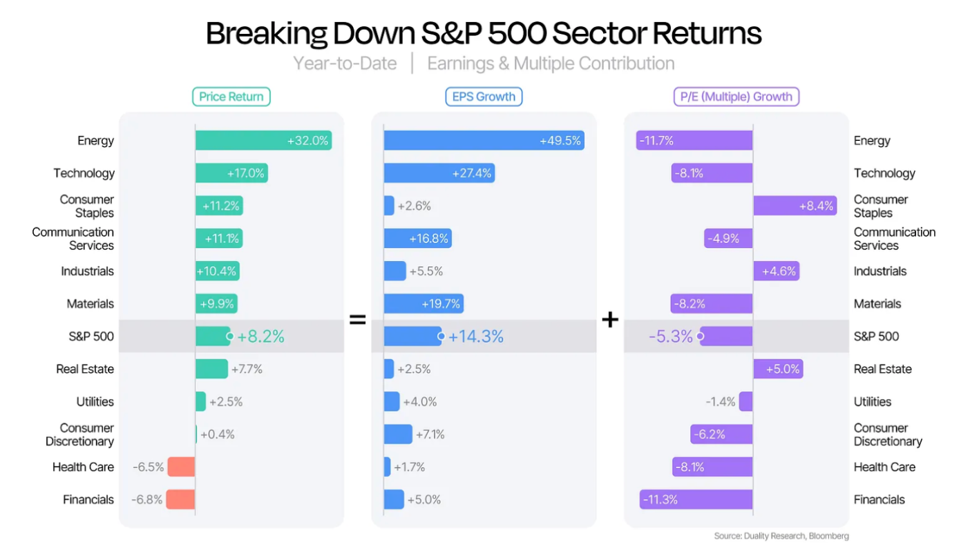Select the S&P 500 +8.2% marker dot
Image resolution: width=970 pixels, height=560 pixels.
229,336
